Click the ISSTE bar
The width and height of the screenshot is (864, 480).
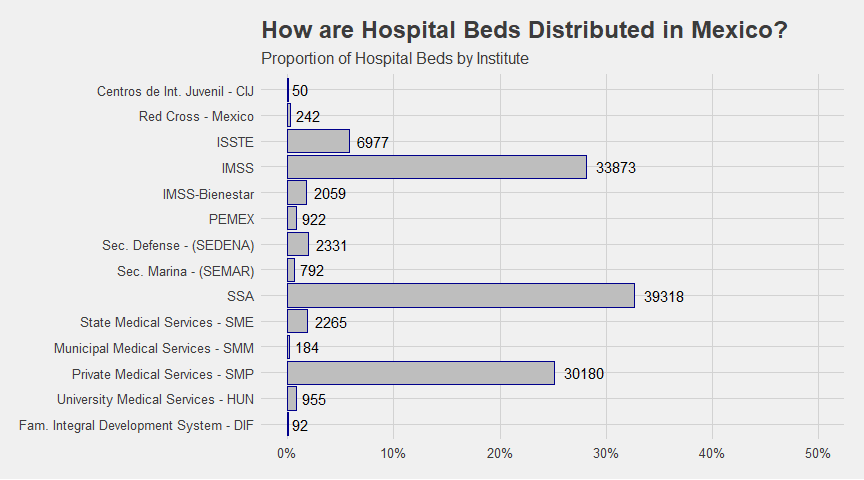318,141
